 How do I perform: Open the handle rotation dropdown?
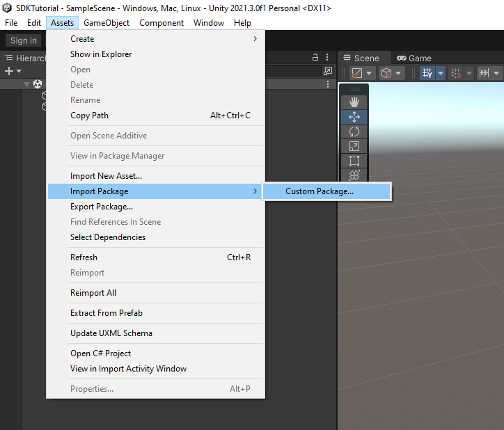point(392,73)
